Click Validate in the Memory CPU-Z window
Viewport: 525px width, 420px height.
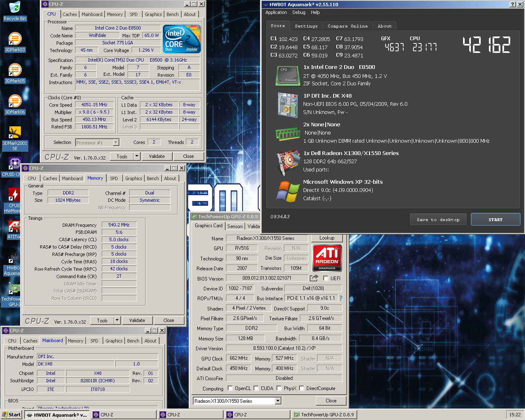tap(137, 320)
